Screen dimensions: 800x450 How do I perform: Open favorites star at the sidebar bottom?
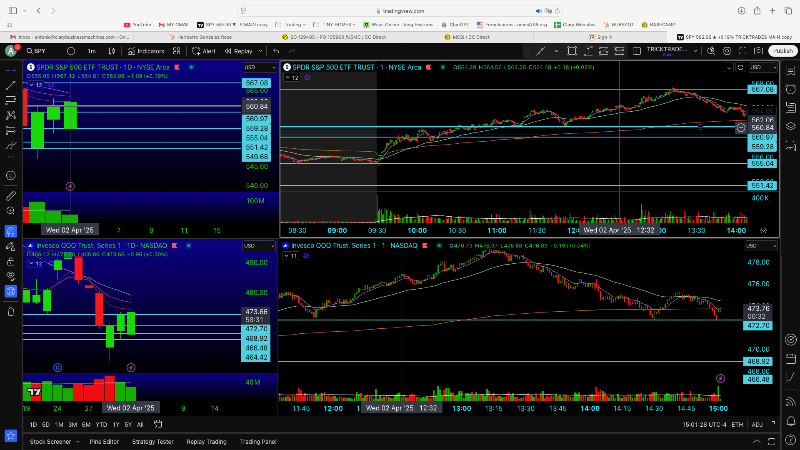(x=11, y=436)
